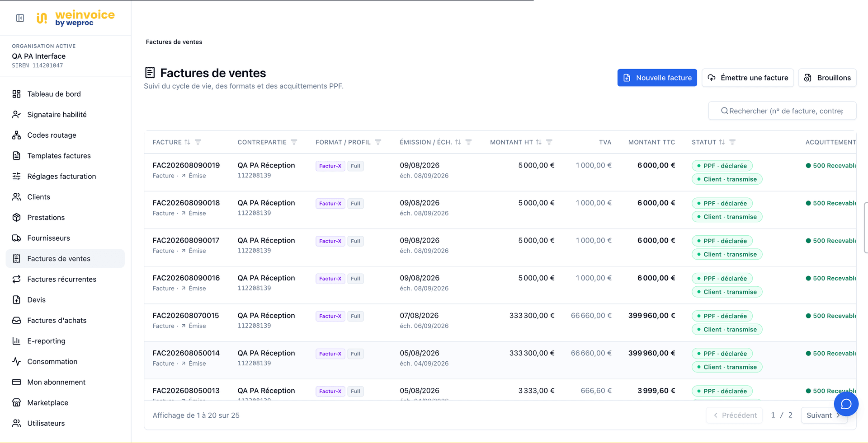Screen dimensions: 868x443
Task: Open invoice FAC202608070015
Action: pyautogui.click(x=186, y=315)
